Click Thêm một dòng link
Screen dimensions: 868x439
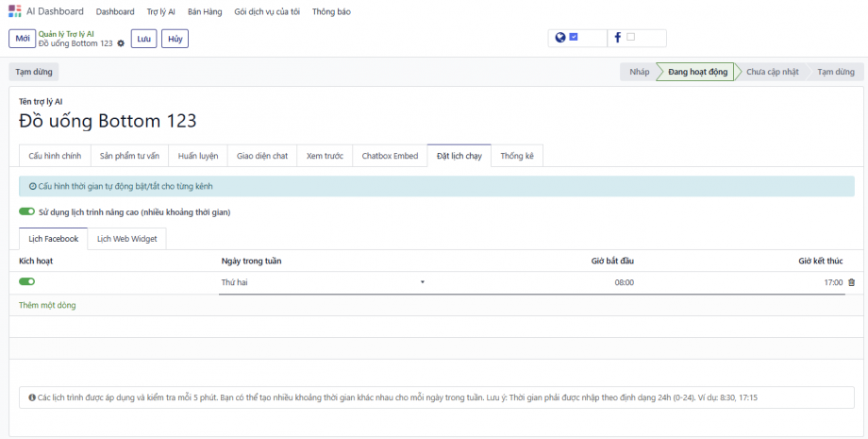pos(47,305)
